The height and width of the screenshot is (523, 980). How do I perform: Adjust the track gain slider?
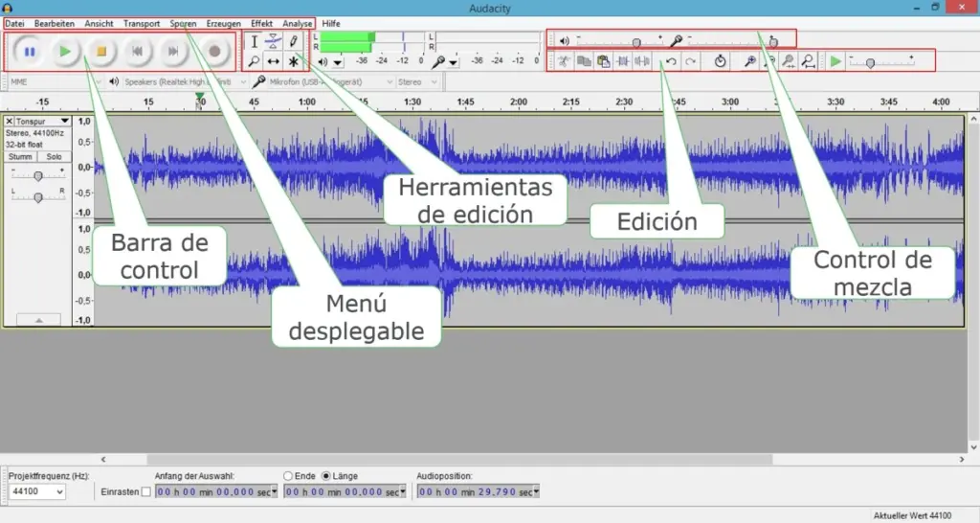click(38, 176)
